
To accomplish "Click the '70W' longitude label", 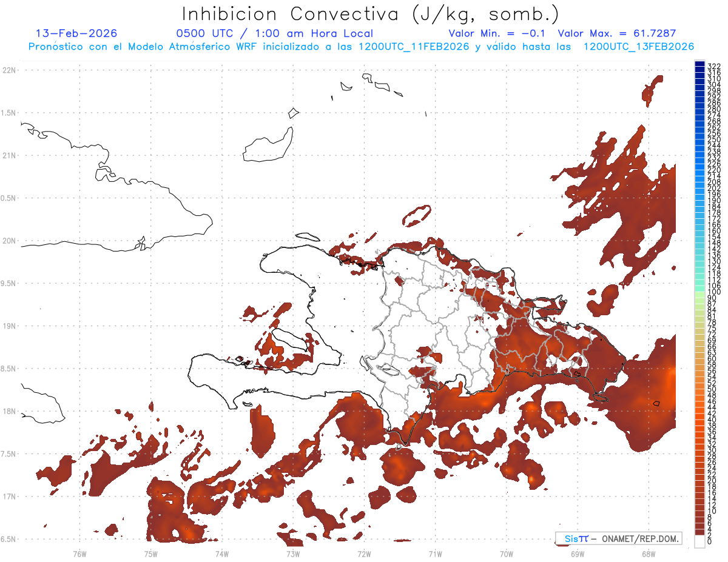I will click(507, 554).
